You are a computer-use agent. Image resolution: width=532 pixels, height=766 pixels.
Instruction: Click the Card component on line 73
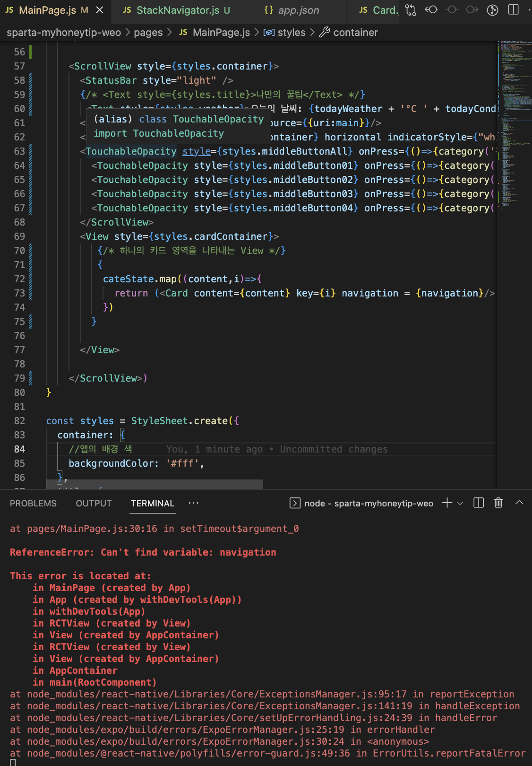coord(177,293)
